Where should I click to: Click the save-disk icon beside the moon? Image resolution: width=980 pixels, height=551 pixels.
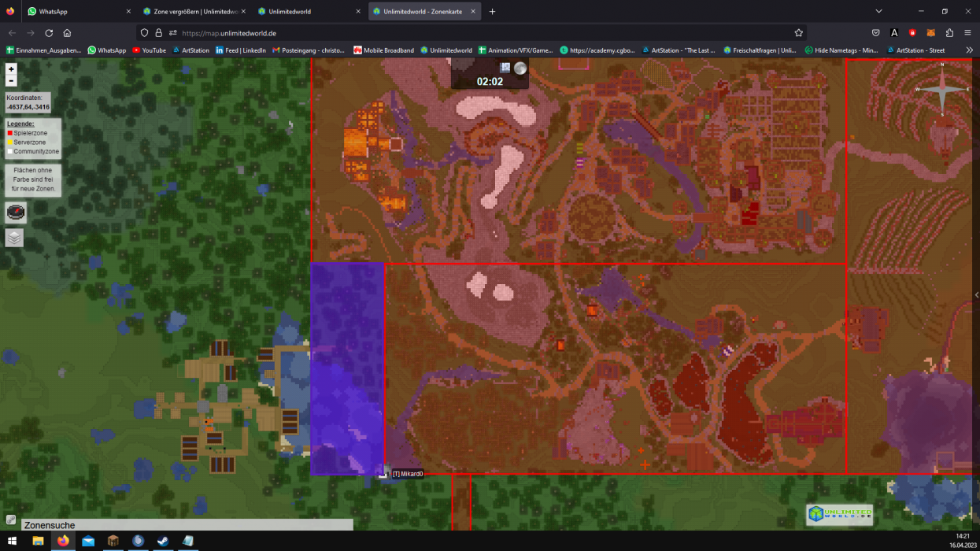coord(505,68)
